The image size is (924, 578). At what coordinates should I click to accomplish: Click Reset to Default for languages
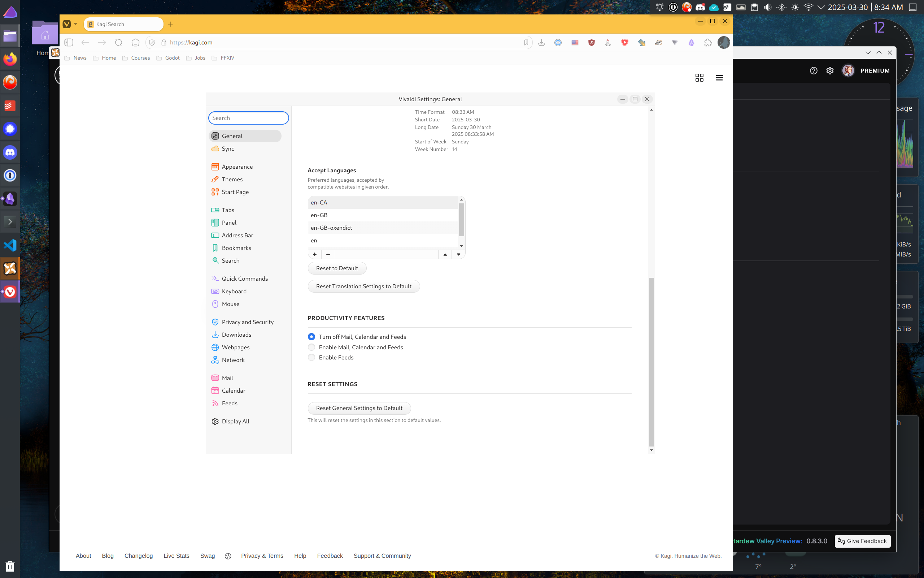click(337, 268)
